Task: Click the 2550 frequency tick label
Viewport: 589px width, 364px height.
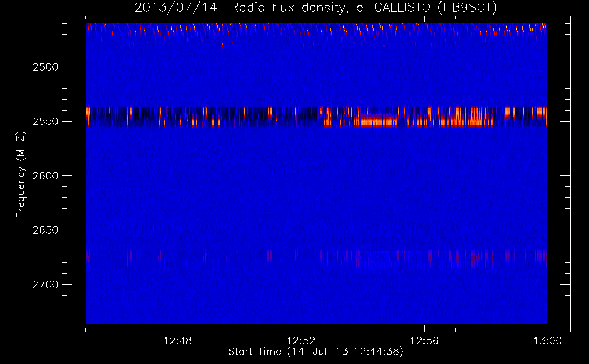Action: [46, 122]
